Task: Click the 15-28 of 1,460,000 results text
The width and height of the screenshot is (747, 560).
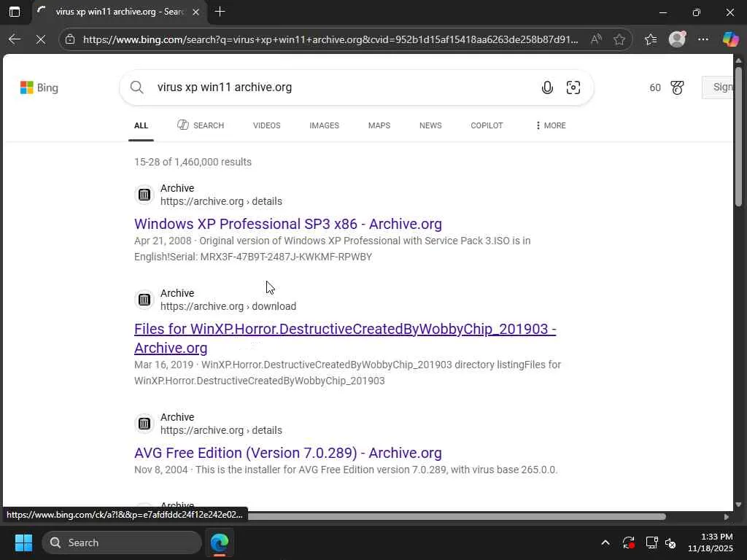Action: tap(193, 162)
